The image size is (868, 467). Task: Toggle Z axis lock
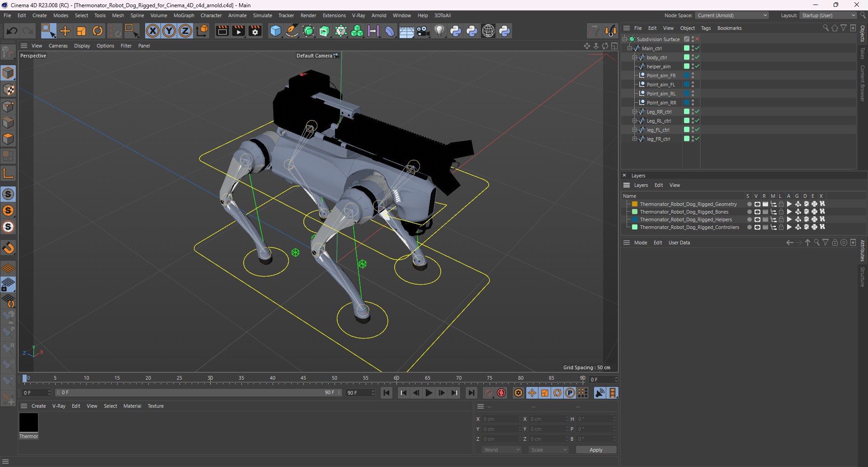[185, 31]
